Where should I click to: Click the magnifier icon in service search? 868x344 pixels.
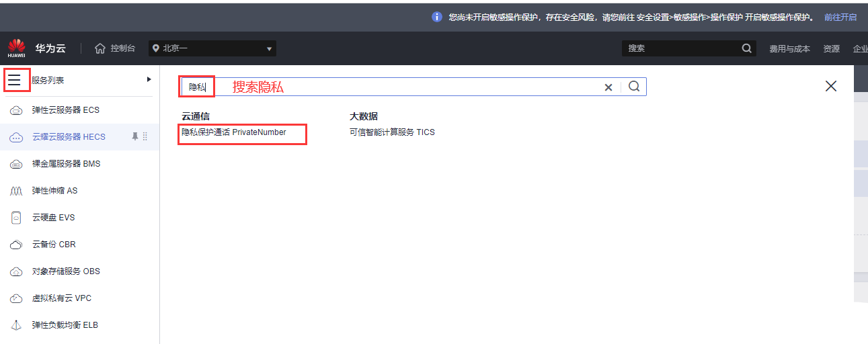[x=634, y=86]
